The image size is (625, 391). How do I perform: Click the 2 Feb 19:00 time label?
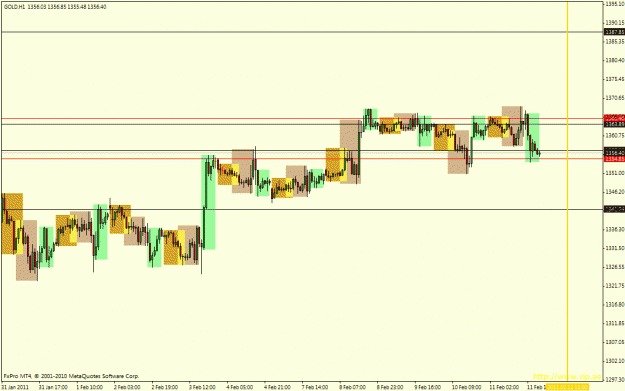(x=165, y=387)
